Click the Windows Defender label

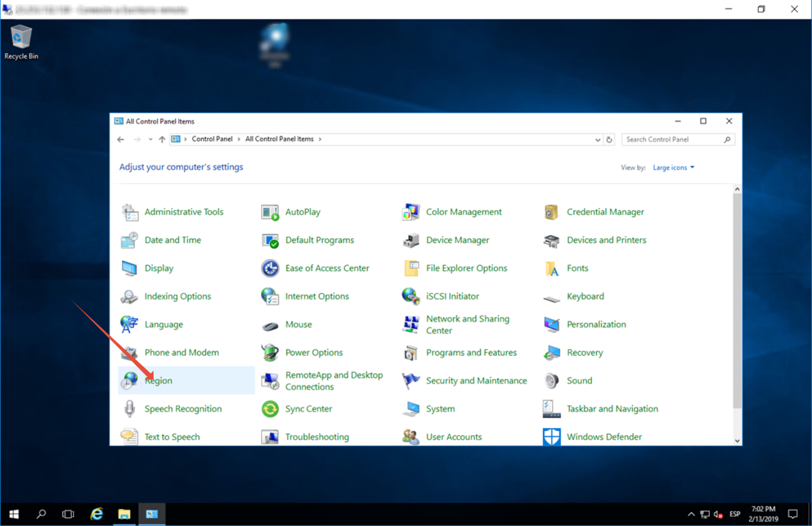click(604, 437)
